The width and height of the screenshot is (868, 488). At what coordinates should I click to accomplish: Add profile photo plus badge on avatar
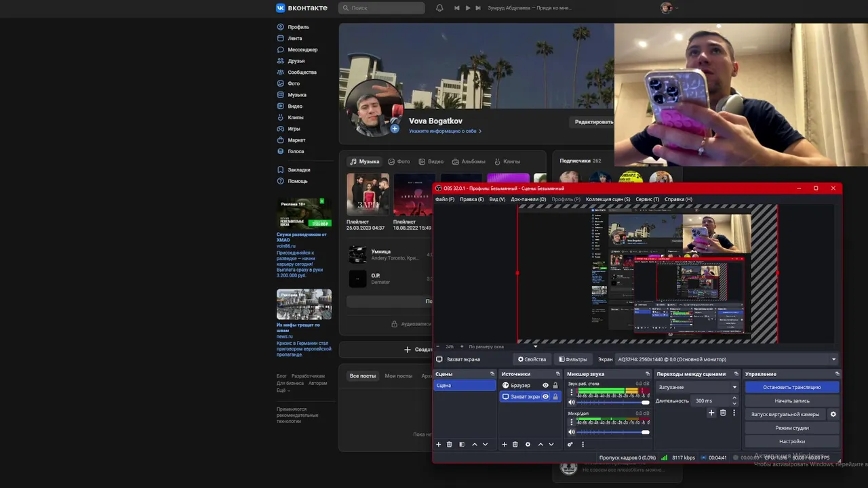(x=395, y=128)
